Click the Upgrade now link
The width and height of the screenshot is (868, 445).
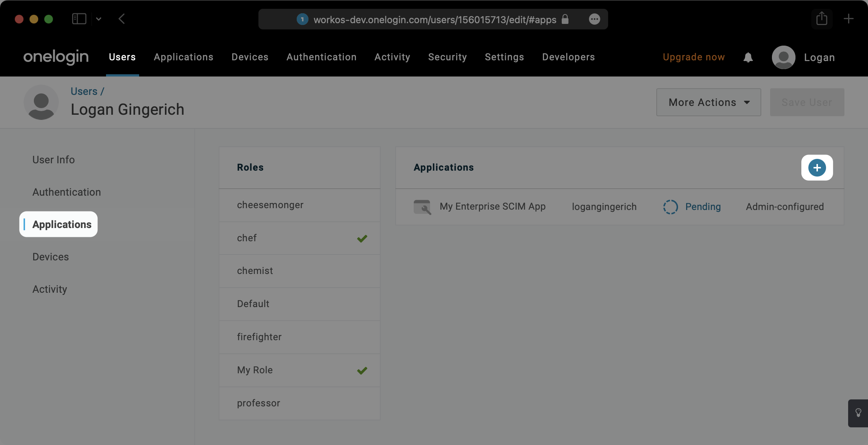point(693,57)
